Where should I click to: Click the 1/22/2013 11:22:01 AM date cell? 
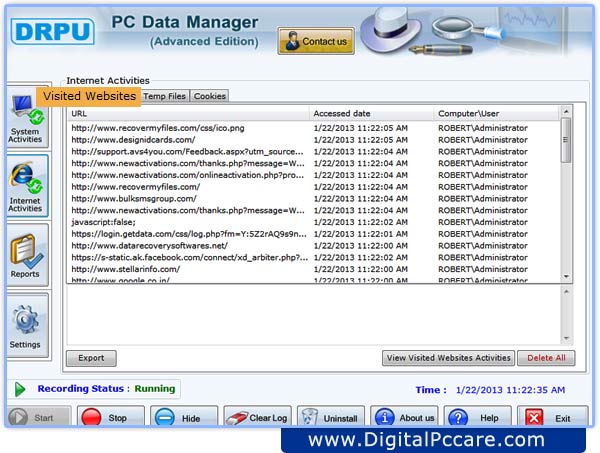[x=360, y=234]
